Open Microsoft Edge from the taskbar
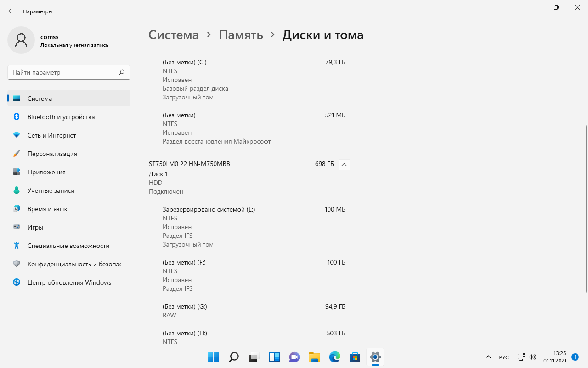 pos(334,357)
